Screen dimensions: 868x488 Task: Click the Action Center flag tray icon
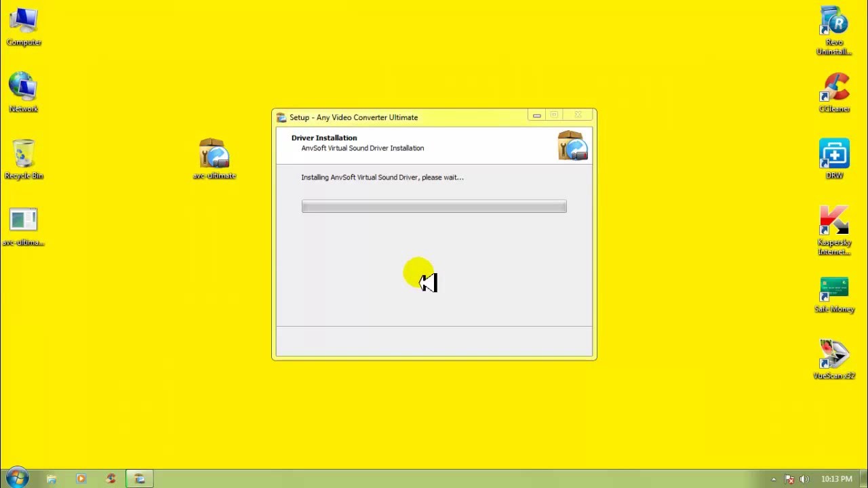(789, 479)
